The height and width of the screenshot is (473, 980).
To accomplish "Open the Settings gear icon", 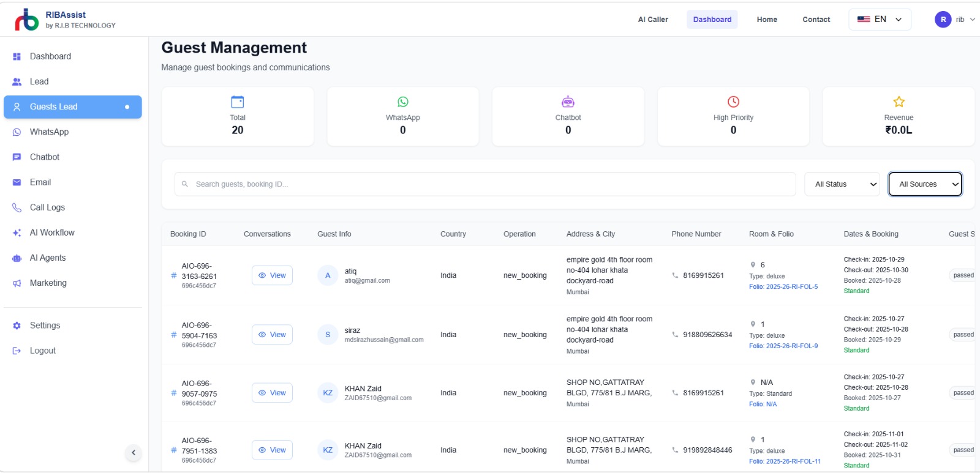I will pos(17,326).
